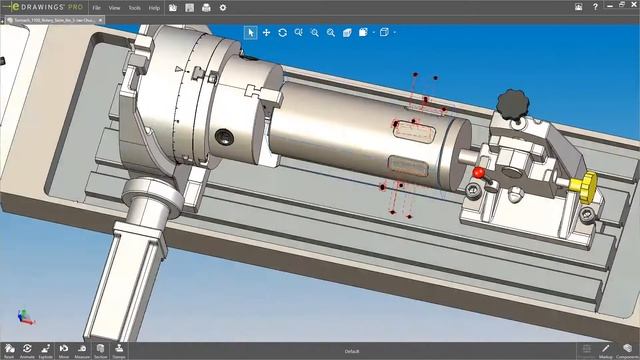Expand the view orientation dropdown arrow

click(373, 33)
